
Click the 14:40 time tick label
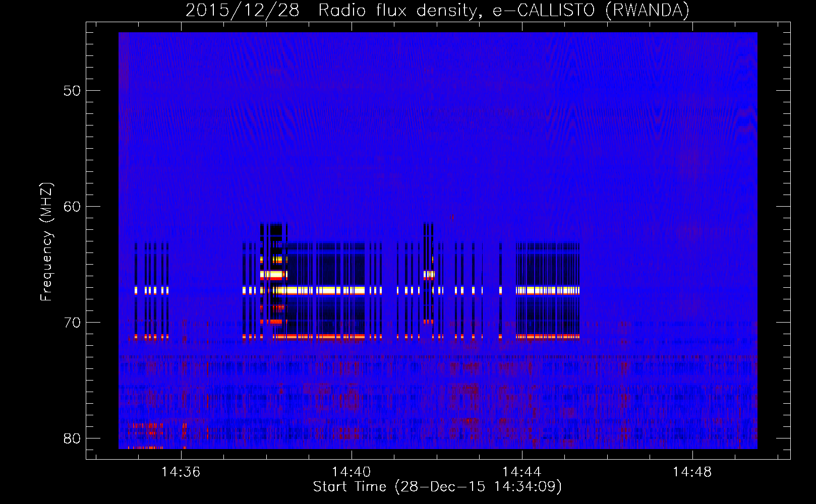pyautogui.click(x=351, y=472)
